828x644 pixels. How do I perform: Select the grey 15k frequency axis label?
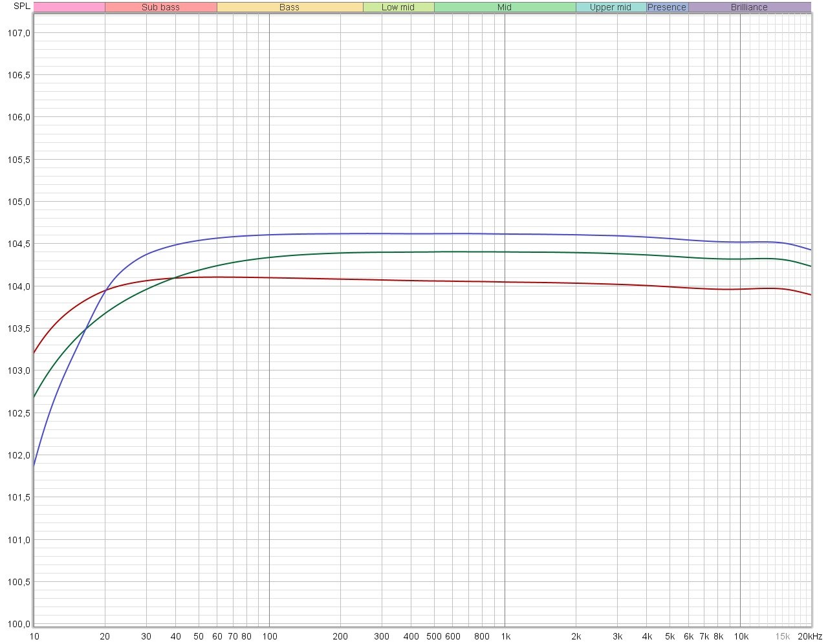coord(782,636)
